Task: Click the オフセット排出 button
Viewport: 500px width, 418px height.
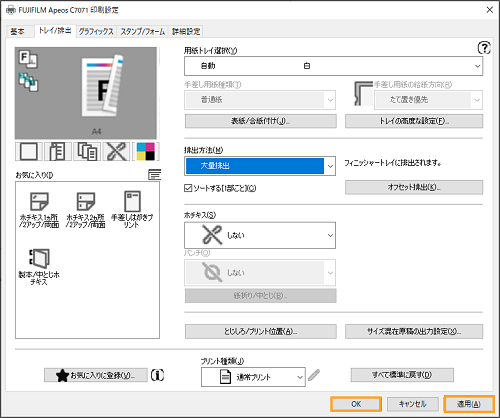Action: point(414,187)
